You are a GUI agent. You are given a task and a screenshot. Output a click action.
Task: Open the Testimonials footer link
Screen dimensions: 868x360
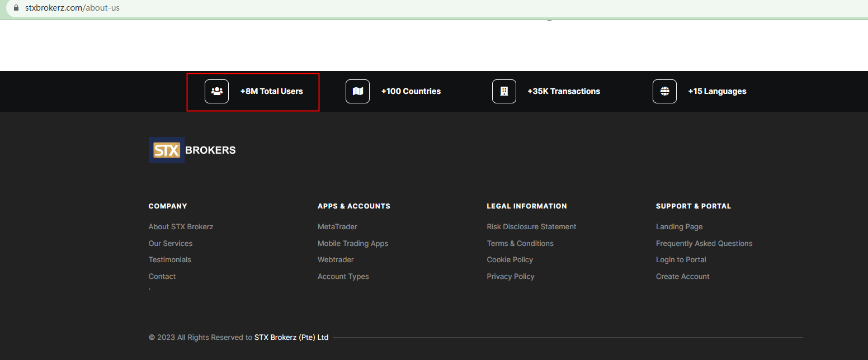[x=169, y=259]
